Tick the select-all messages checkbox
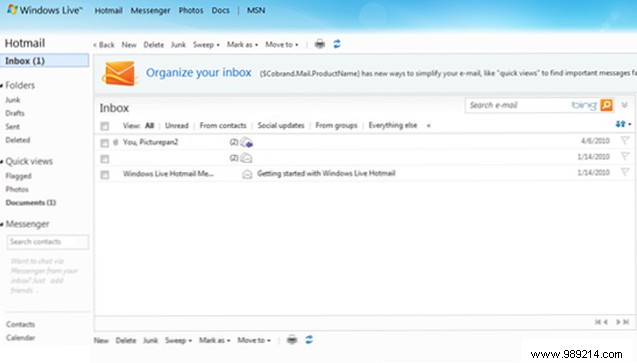The height and width of the screenshot is (363, 637). pyautogui.click(x=105, y=126)
